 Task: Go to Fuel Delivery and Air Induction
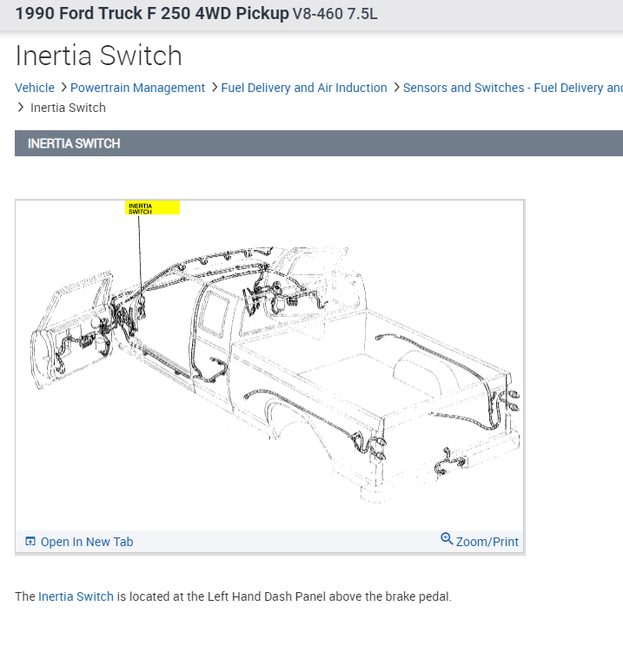click(x=304, y=88)
